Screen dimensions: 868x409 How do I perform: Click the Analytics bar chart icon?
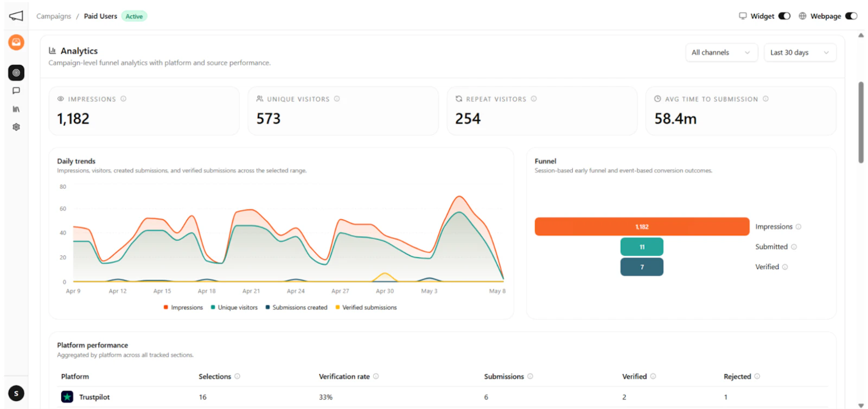tap(53, 50)
